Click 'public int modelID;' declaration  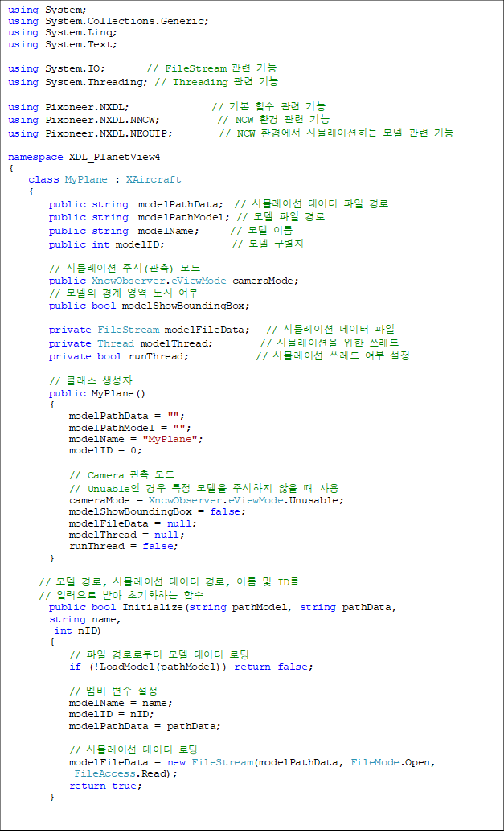coord(107,244)
